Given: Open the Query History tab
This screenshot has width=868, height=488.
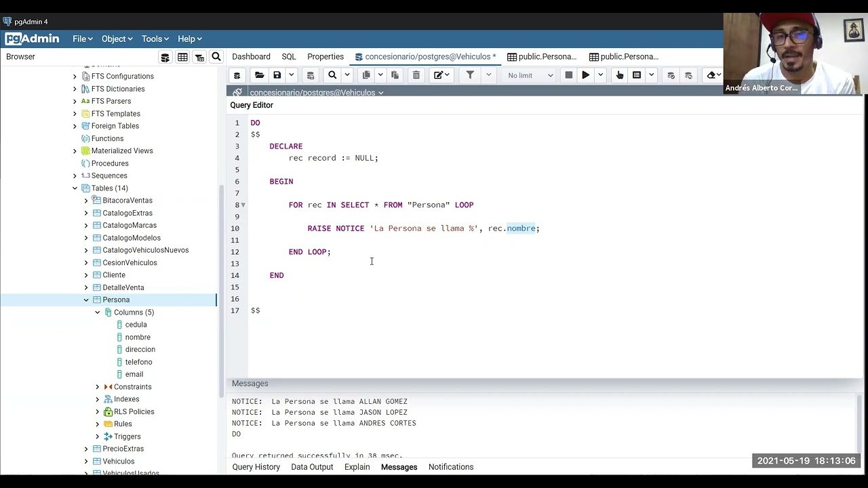Looking at the screenshot, I should pos(256,467).
